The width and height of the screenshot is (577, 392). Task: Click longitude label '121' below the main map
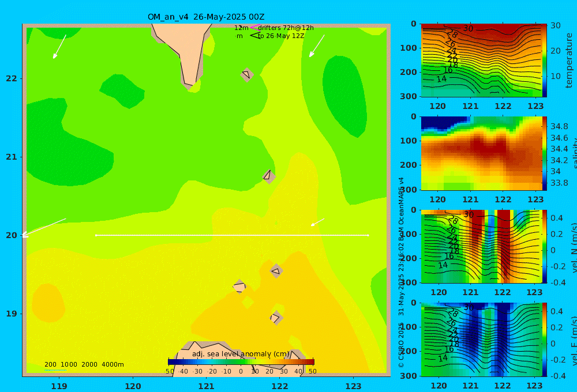click(206, 386)
